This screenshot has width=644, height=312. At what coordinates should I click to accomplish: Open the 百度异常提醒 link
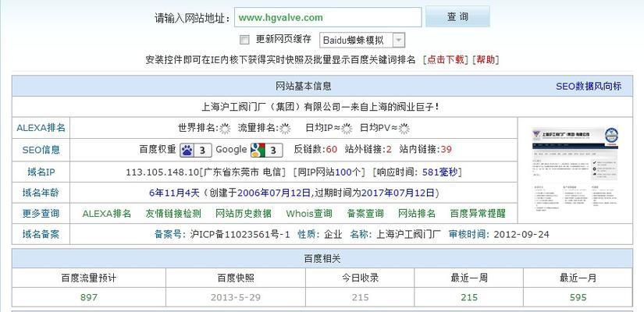pyautogui.click(x=478, y=214)
